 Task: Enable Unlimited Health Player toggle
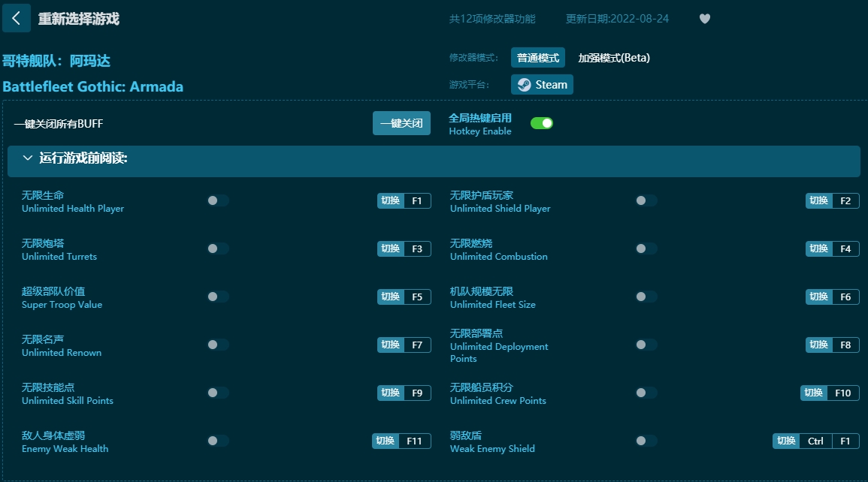[x=218, y=200]
